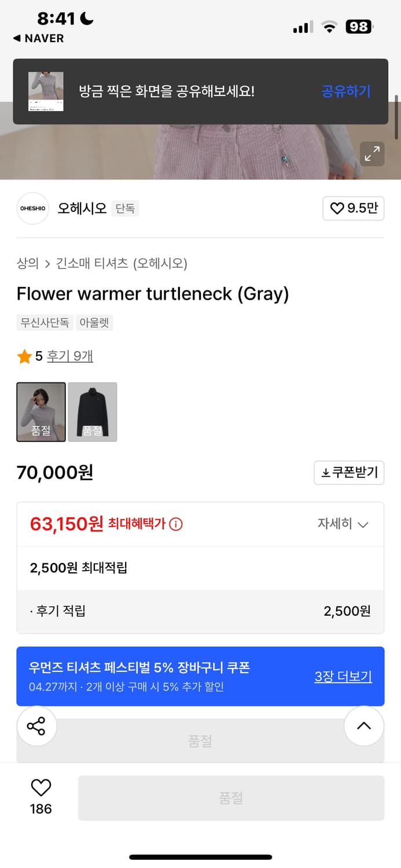Tap the chevron to scroll back to top
Screen dimensions: 401x868
click(364, 726)
